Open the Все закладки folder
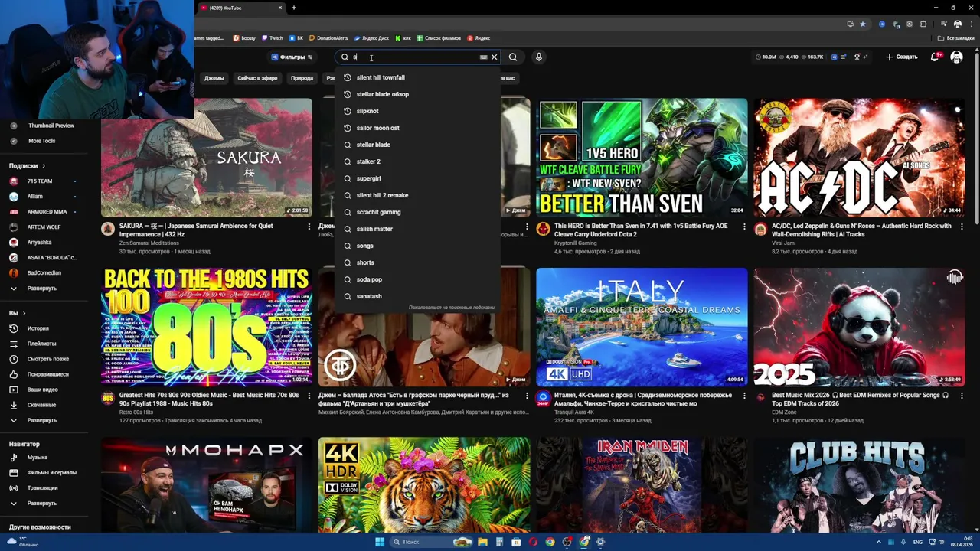The height and width of the screenshot is (551, 980). 956,37
